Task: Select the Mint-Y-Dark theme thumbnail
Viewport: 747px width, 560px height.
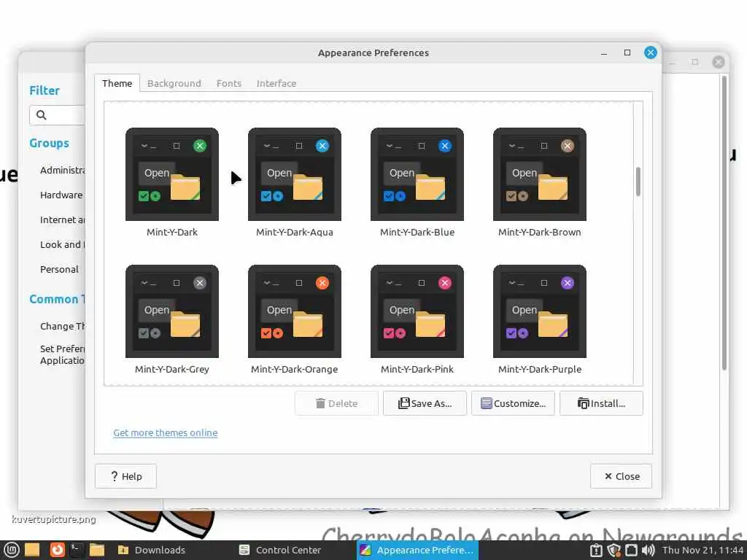Action: 172,174
